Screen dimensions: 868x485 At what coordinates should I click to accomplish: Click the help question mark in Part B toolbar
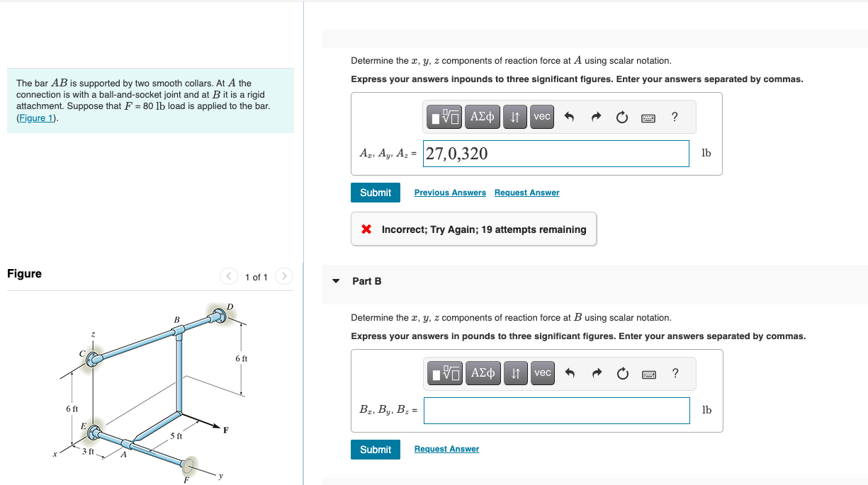675,373
